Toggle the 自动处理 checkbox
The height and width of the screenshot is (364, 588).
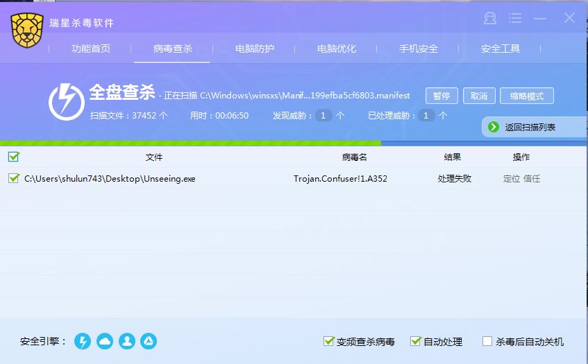tap(416, 341)
